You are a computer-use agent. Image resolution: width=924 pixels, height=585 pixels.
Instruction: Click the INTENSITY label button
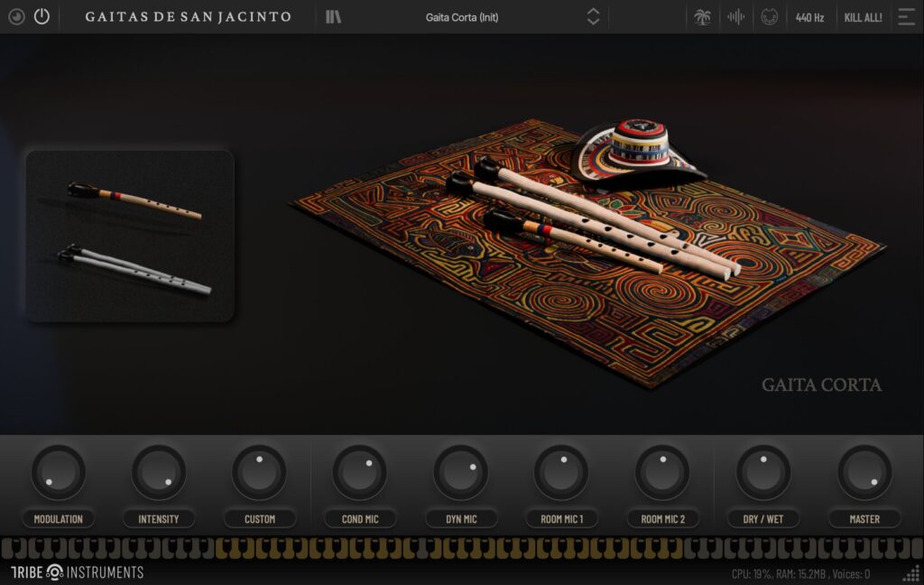point(159,519)
